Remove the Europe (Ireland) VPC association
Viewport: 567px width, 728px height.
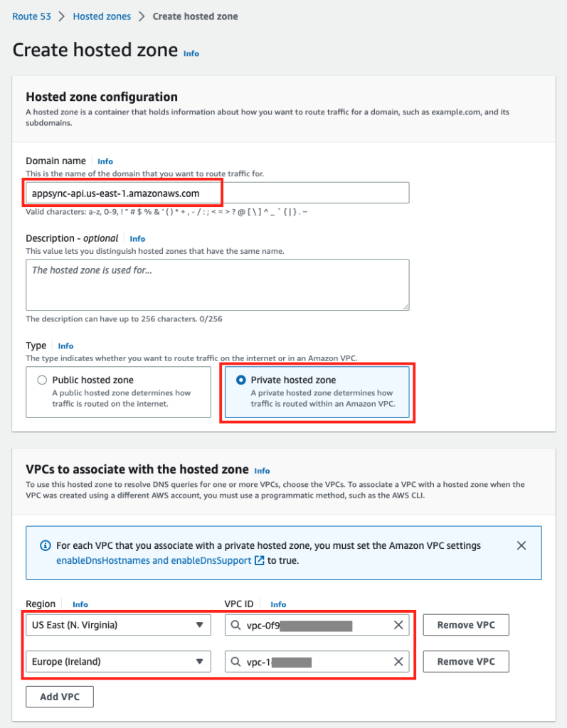(465, 661)
